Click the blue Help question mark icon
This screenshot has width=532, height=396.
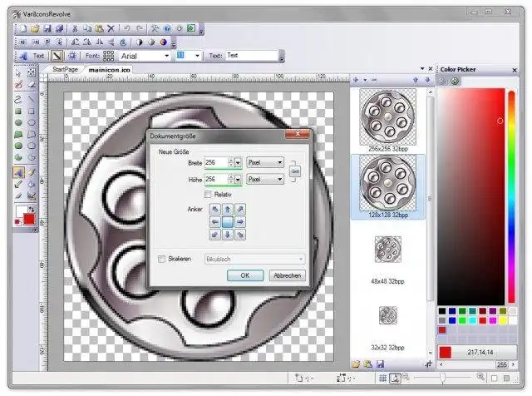[167, 29]
